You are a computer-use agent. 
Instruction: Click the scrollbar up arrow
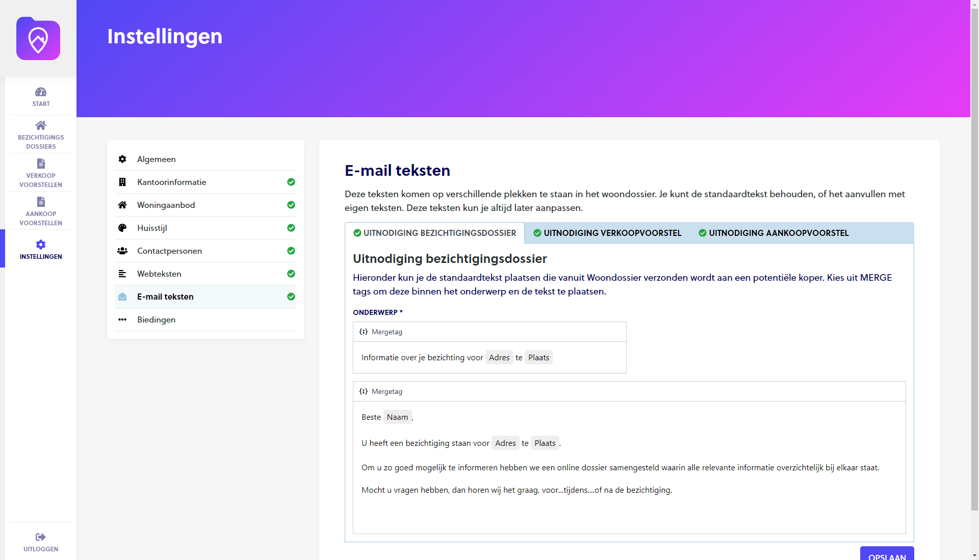(x=974, y=4)
